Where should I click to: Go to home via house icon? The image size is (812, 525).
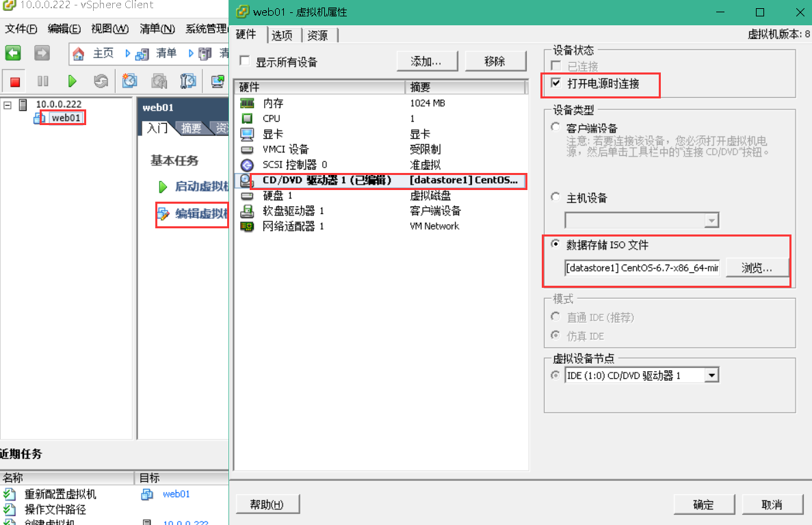point(78,53)
